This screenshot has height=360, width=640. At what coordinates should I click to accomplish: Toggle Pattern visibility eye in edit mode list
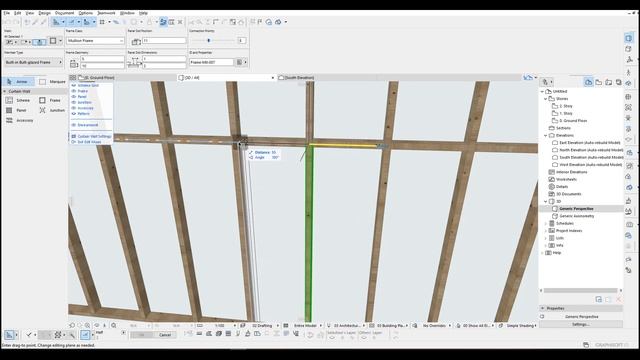74,113
